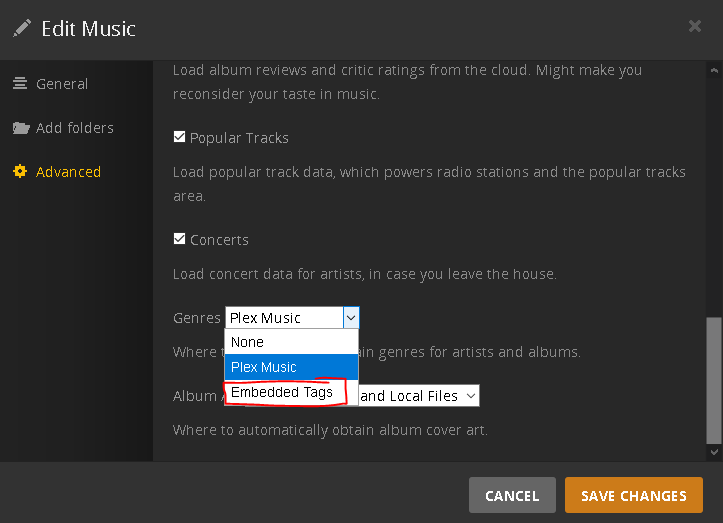The width and height of the screenshot is (723, 523).
Task: Choose None from Genres list
Action: (x=290, y=342)
